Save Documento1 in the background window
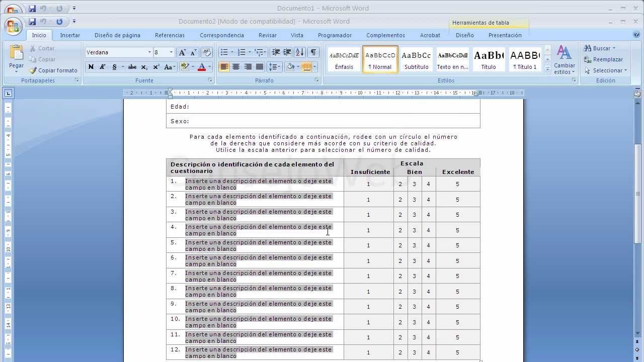644x362 pixels. 32,9
